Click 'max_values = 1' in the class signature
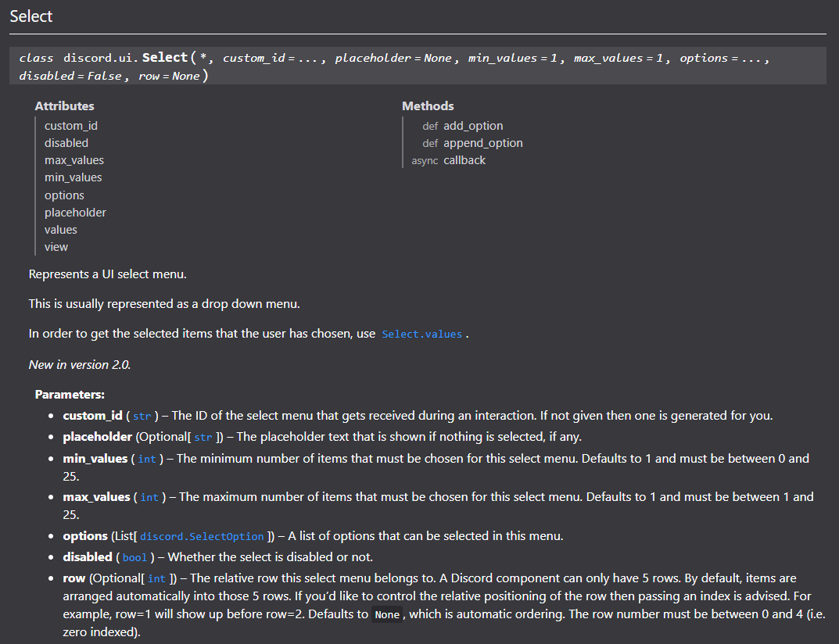Screen dimensions: 839x644 pyautogui.click(x=618, y=58)
